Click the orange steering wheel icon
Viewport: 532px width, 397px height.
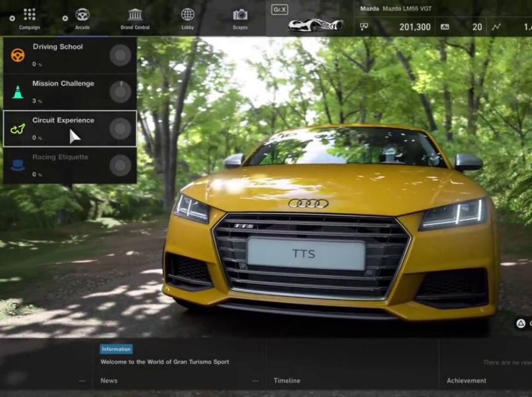tap(18, 55)
